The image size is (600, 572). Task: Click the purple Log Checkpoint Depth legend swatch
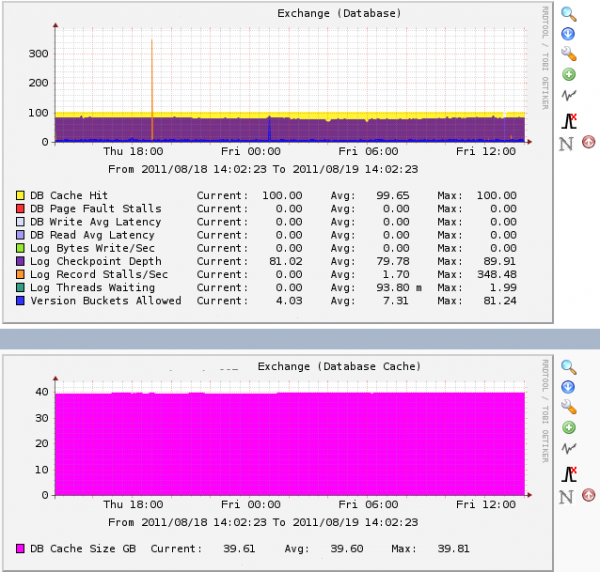[20, 261]
